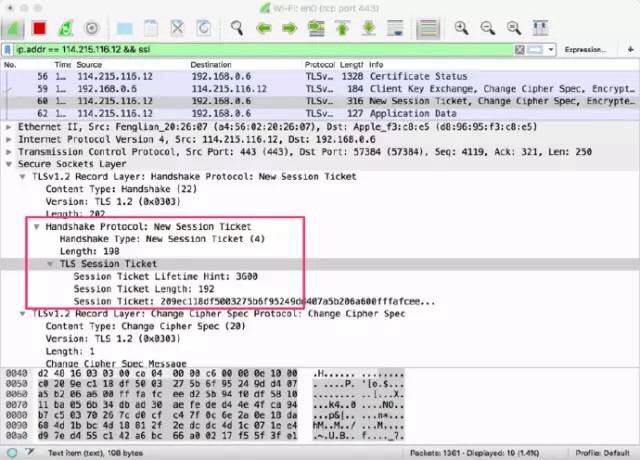Select Session Ticket Lifetime Hint: 3600
The width and height of the screenshot is (640, 460).
click(x=165, y=276)
